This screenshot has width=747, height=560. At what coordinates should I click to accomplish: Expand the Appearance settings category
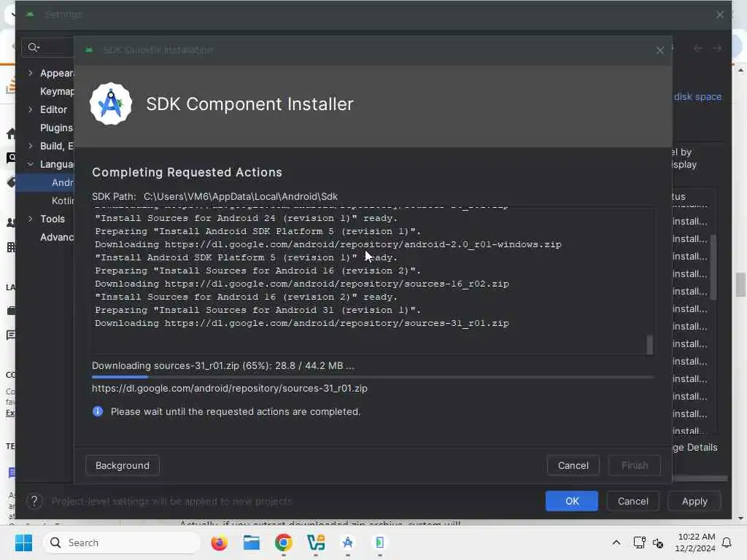tap(31, 73)
